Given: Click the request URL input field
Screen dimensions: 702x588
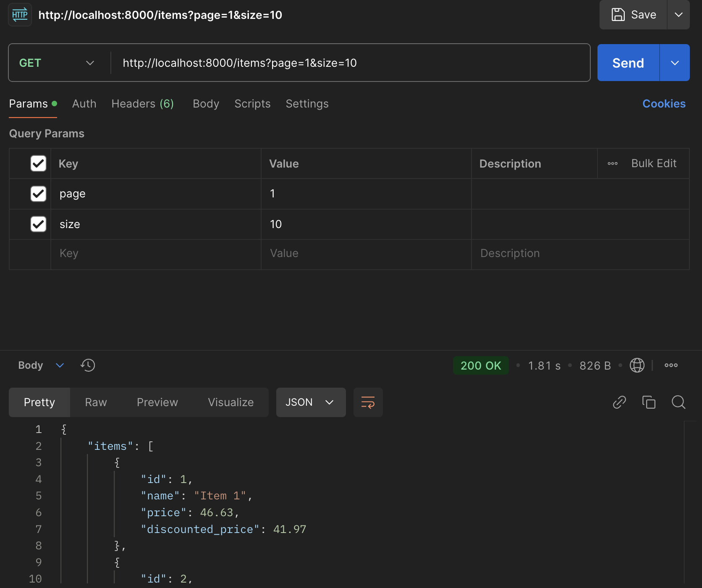Looking at the screenshot, I should click(x=348, y=63).
